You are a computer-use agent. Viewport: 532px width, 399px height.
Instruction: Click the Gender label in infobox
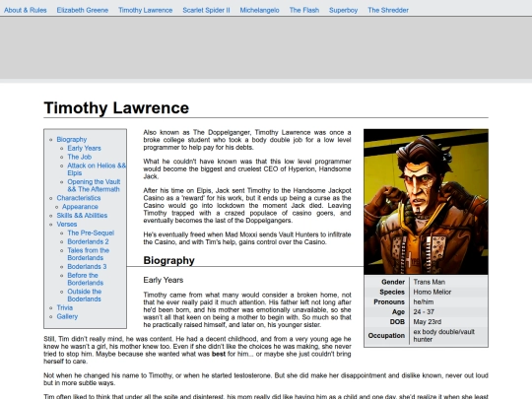point(393,282)
